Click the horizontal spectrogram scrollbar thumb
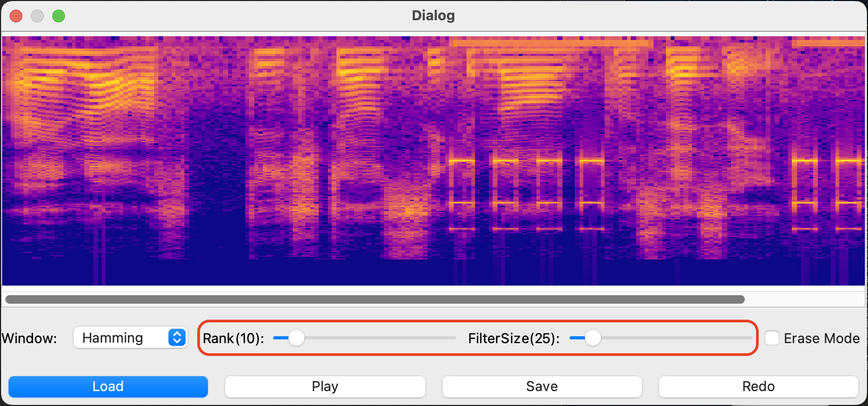Screen dimensions: 868x406 click(x=375, y=299)
